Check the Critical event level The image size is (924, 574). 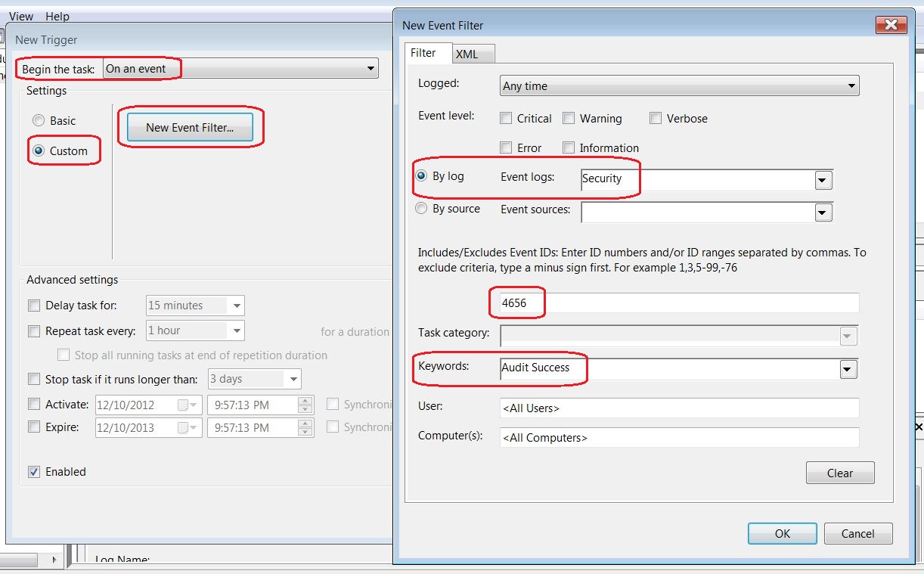pos(506,118)
